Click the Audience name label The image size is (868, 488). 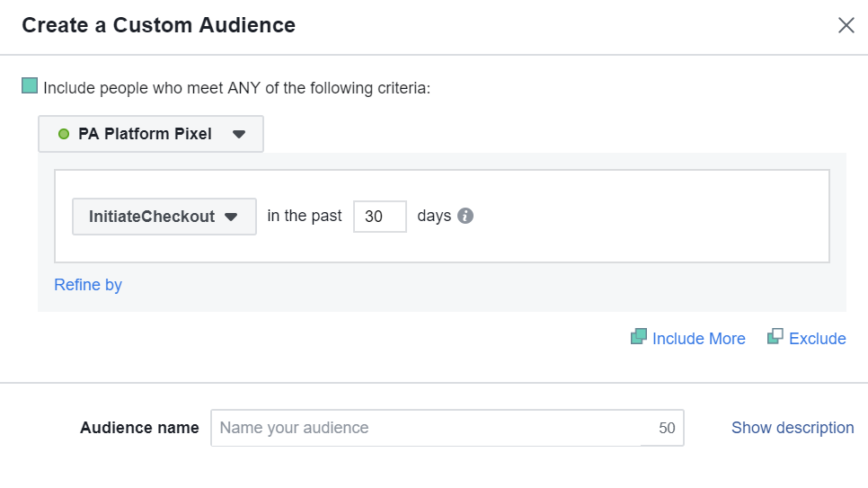(139, 428)
